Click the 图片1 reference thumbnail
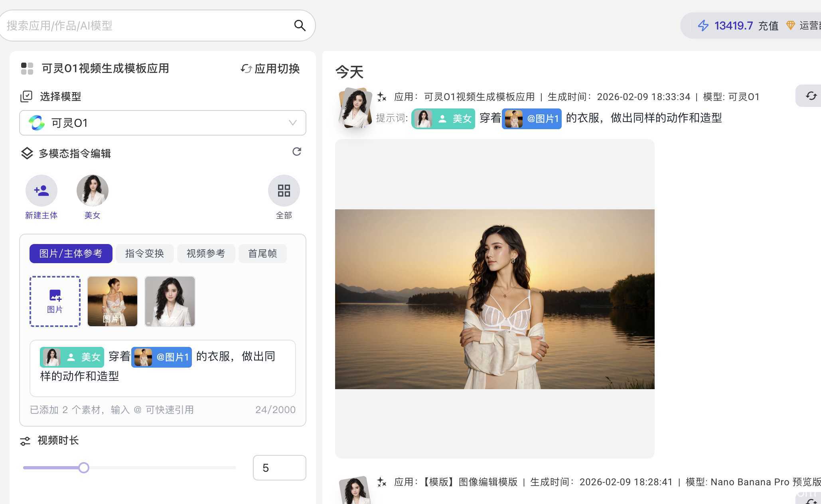This screenshot has height=504, width=821. 112,301
